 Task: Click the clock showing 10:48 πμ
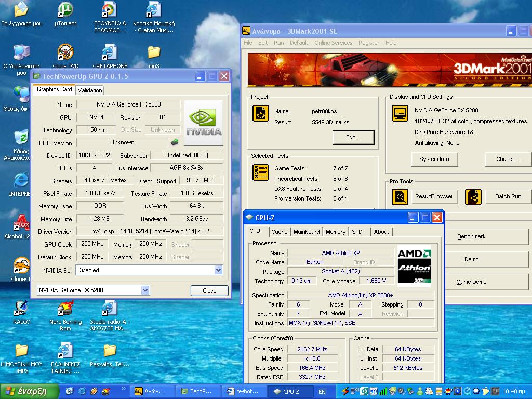514,392
